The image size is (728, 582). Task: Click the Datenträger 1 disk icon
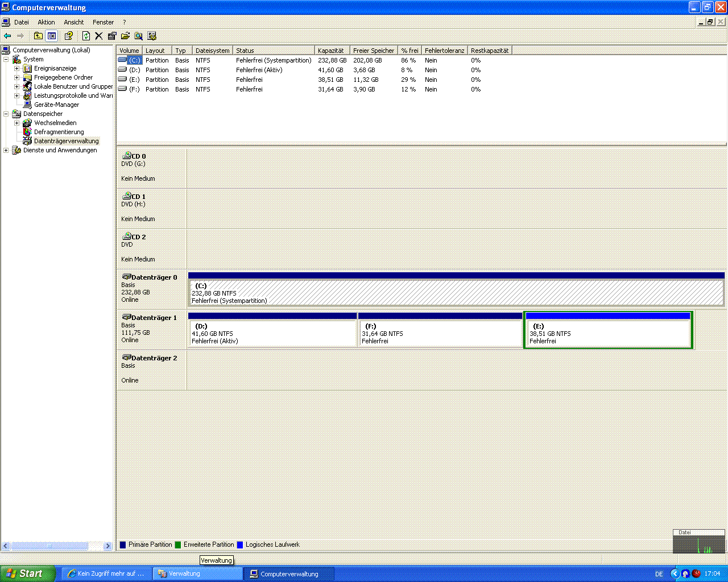pos(127,317)
